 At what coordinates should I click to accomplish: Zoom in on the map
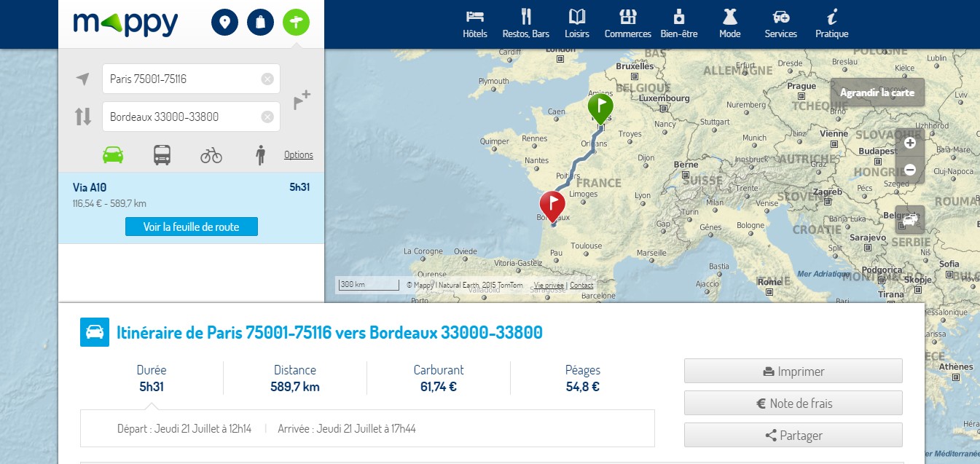(x=910, y=143)
